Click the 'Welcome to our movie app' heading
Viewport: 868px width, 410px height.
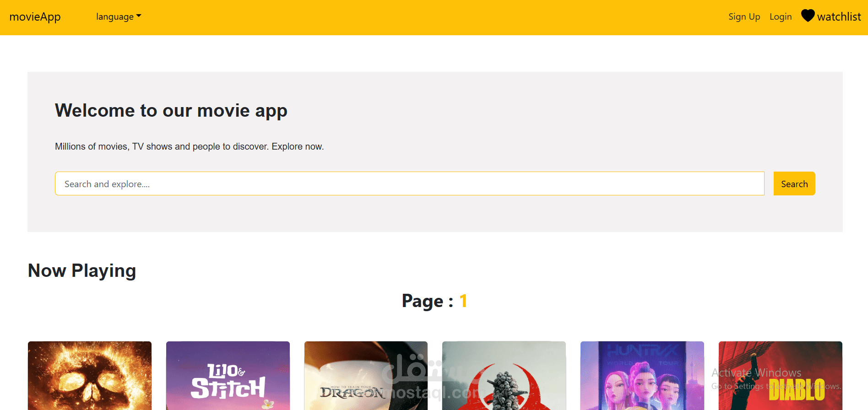coord(171,111)
